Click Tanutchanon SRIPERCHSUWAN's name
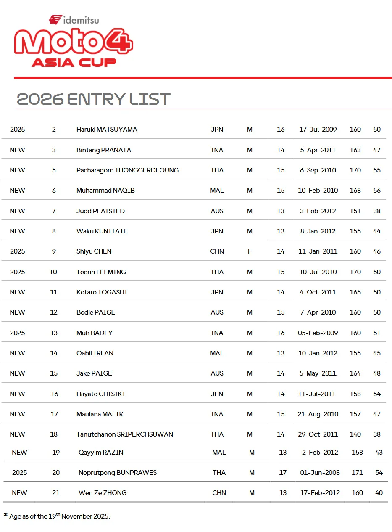The image size is (392, 532). (124, 434)
